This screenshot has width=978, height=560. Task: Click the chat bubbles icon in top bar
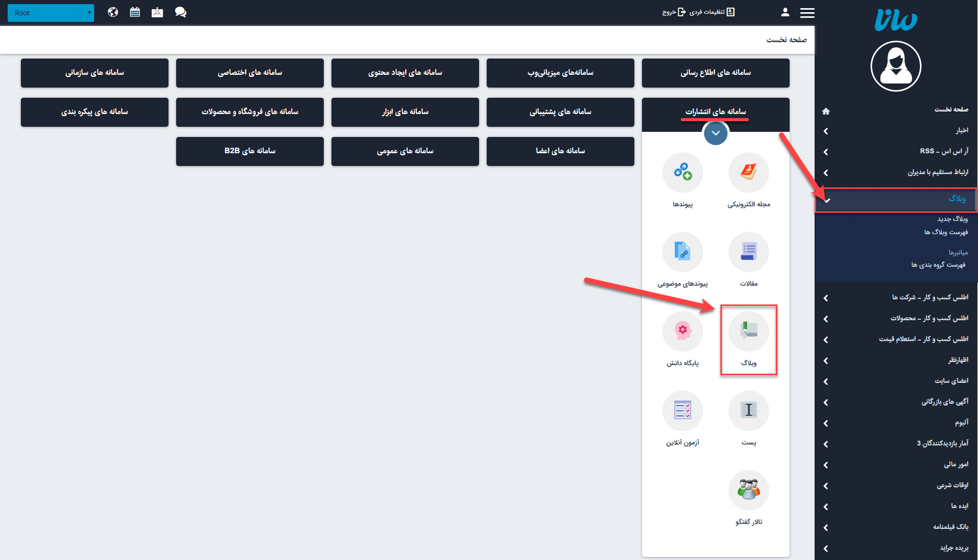point(180,12)
